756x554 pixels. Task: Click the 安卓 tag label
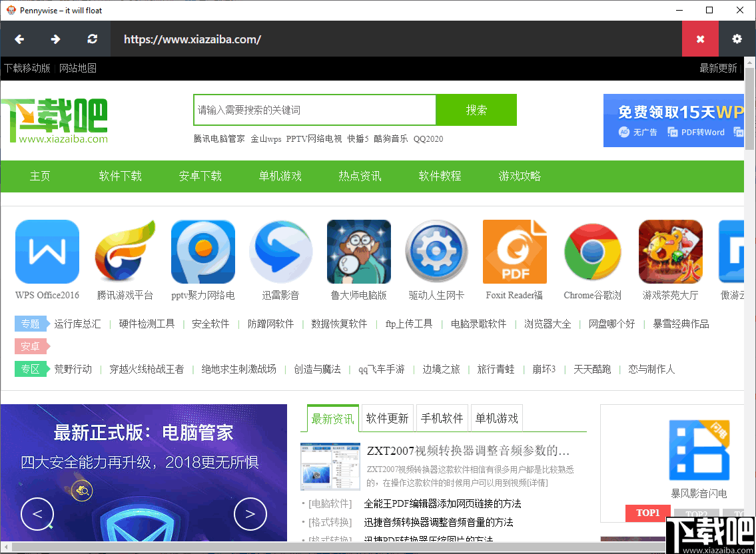click(32, 346)
